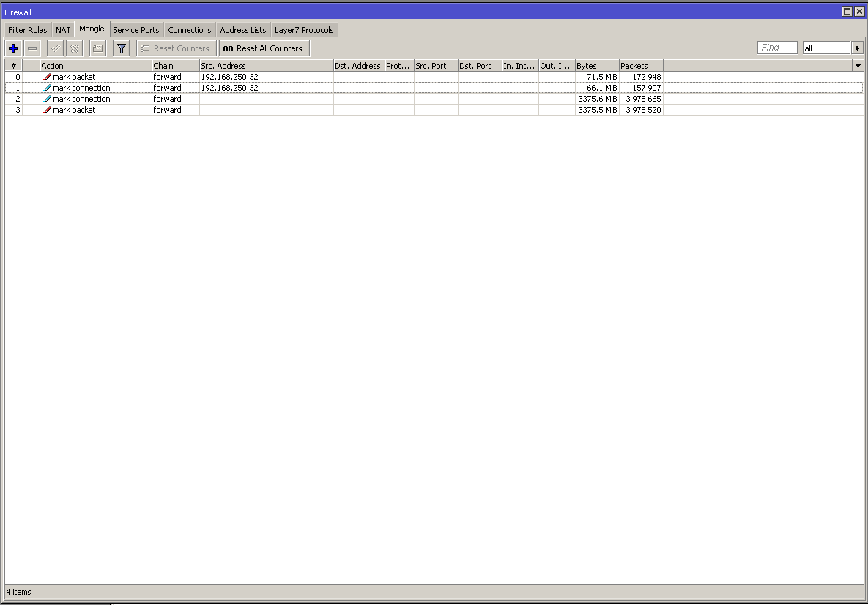Sort by the Src. Address column header
This screenshot has height=605, width=868.
267,66
